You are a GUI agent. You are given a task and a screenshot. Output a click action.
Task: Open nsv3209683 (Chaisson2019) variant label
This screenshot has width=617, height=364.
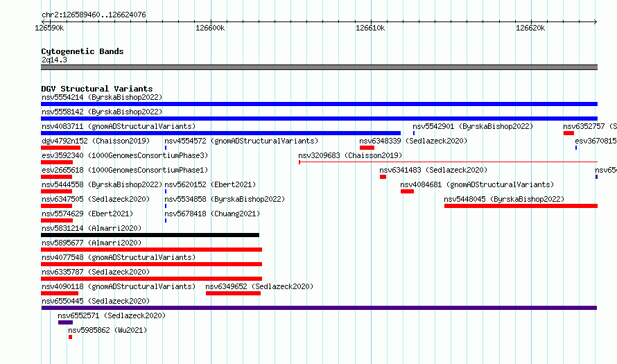click(x=350, y=155)
